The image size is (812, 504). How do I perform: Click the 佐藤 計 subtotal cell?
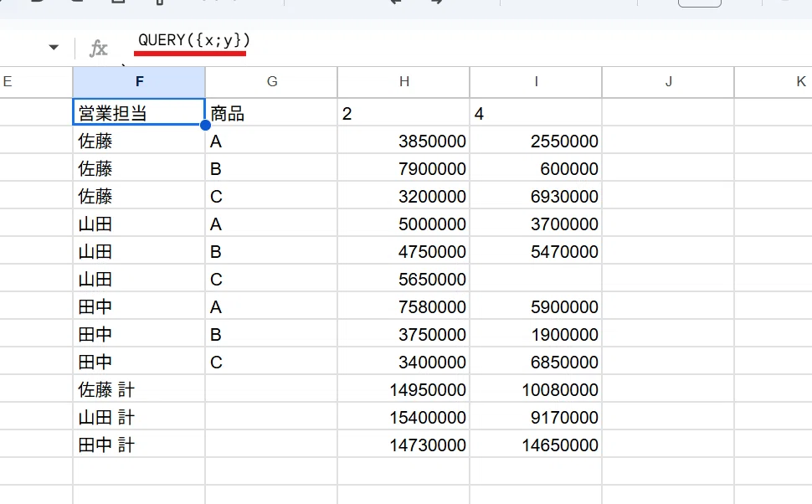point(139,389)
